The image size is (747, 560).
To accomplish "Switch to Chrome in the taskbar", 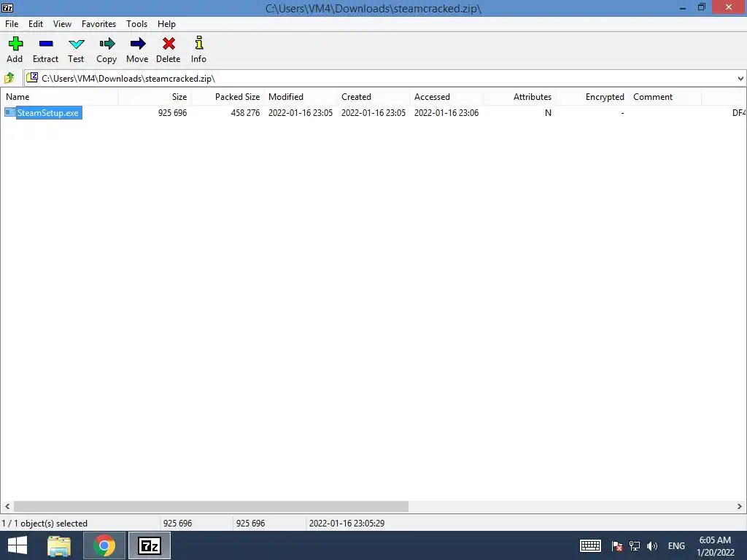I will point(104,545).
